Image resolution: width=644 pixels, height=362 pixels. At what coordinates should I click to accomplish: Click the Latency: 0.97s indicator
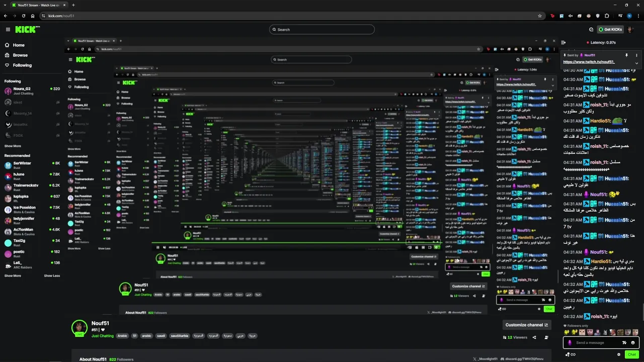pos(601,43)
